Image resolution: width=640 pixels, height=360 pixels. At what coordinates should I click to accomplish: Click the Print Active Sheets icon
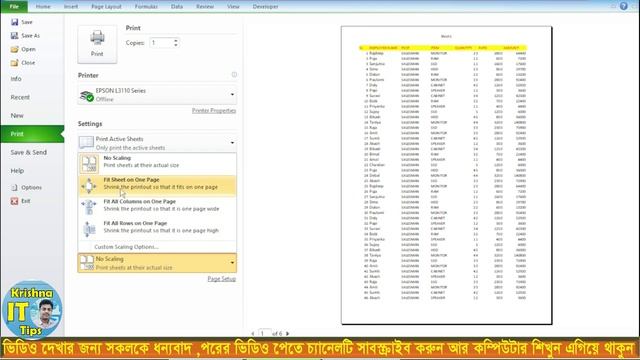coord(86,142)
